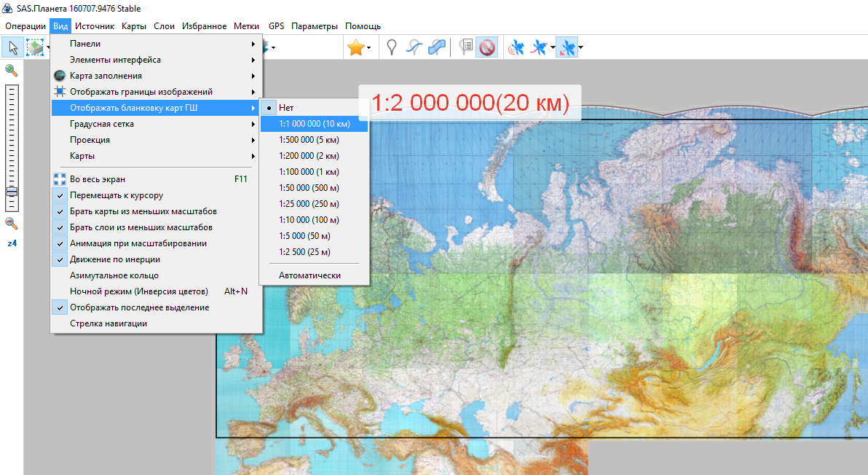Image resolution: width=868 pixels, height=475 pixels.
Task: Click the zoom out magnifier icon
Action: click(11, 223)
